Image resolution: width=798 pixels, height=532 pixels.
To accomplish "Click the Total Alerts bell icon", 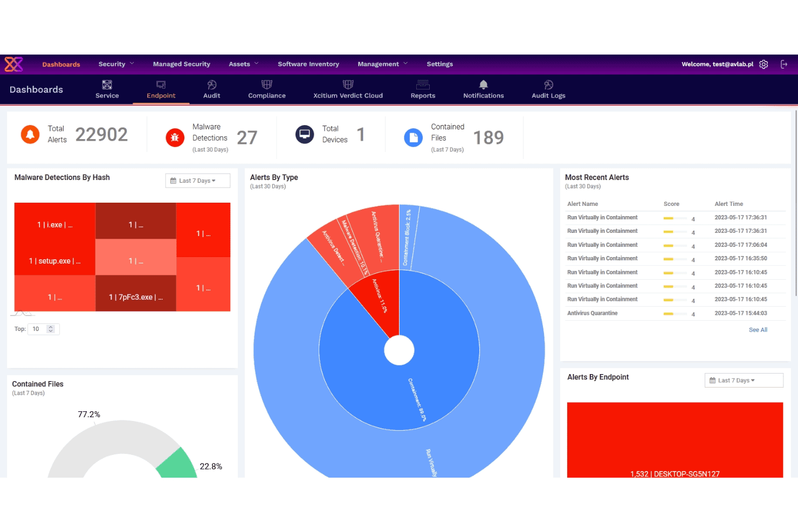I will click(x=30, y=134).
